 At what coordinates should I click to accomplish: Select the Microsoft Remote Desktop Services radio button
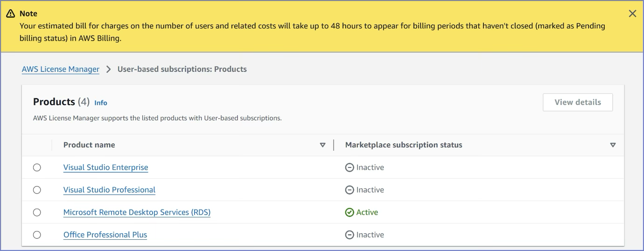37,212
